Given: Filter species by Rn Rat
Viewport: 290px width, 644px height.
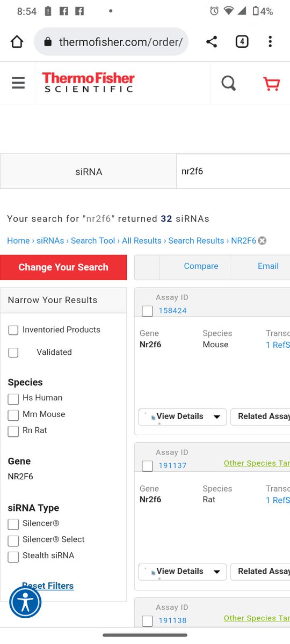Looking at the screenshot, I should (13, 431).
